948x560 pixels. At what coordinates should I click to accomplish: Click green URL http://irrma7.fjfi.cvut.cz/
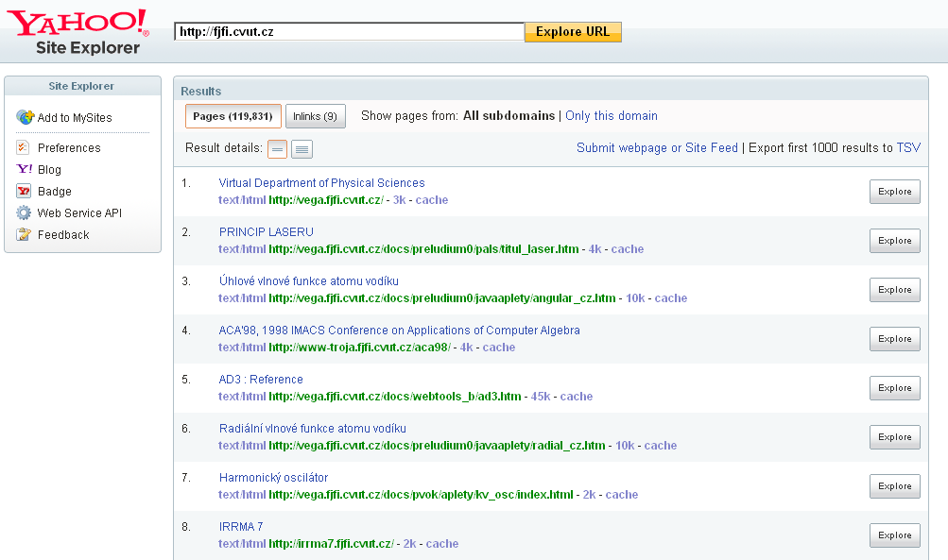[x=332, y=544]
